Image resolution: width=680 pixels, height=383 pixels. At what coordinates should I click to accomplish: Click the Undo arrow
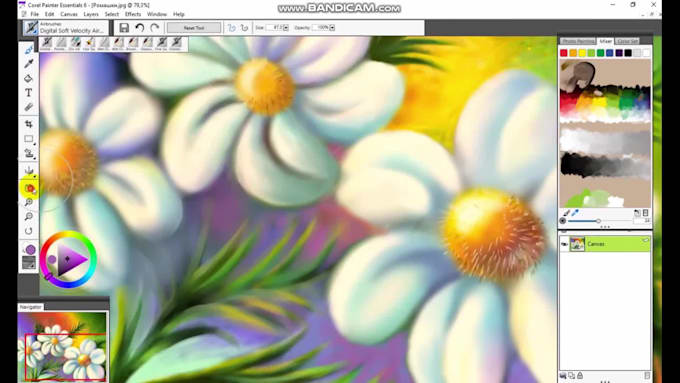pyautogui.click(x=140, y=28)
